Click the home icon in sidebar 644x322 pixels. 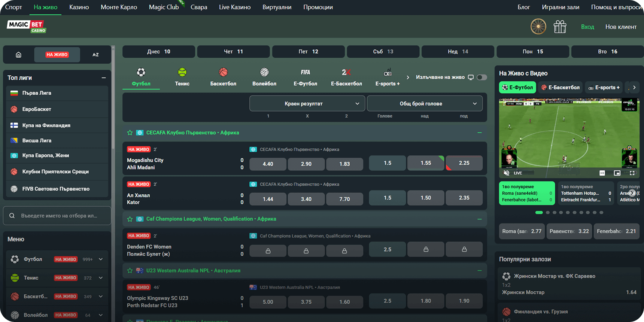[x=18, y=55]
